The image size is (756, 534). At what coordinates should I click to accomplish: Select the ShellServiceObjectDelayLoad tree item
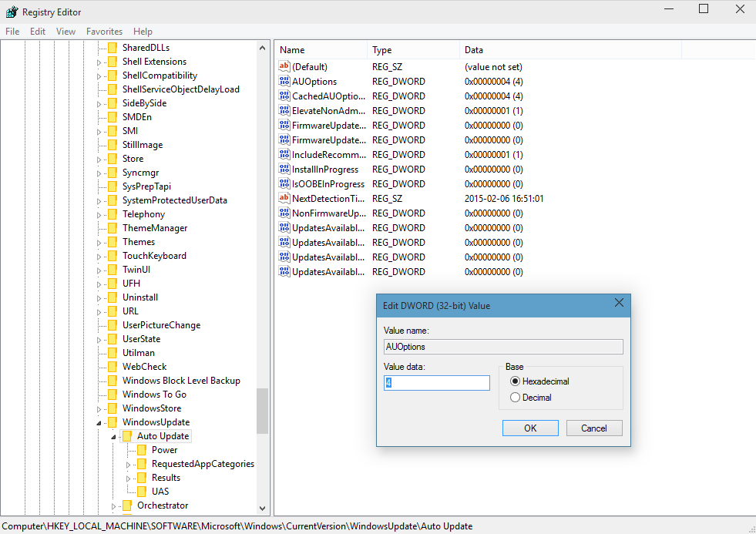[181, 89]
